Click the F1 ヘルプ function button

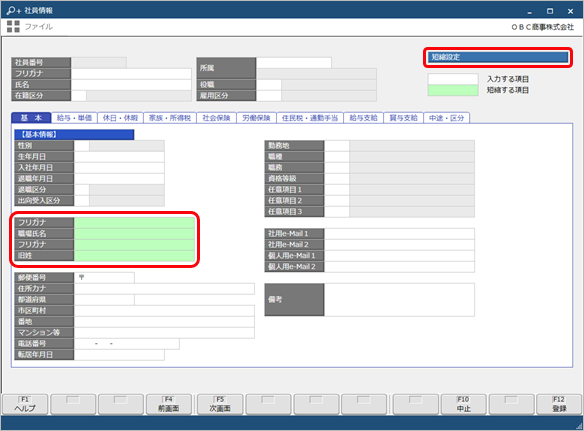[x=25, y=404]
